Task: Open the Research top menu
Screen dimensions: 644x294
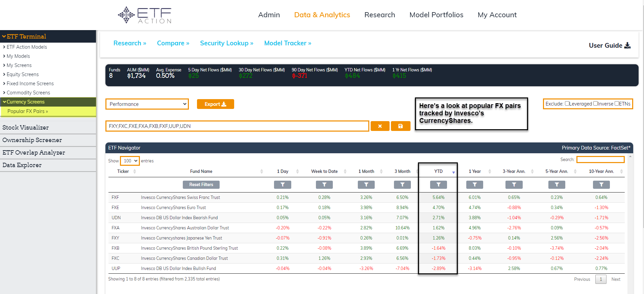Action: point(379,15)
